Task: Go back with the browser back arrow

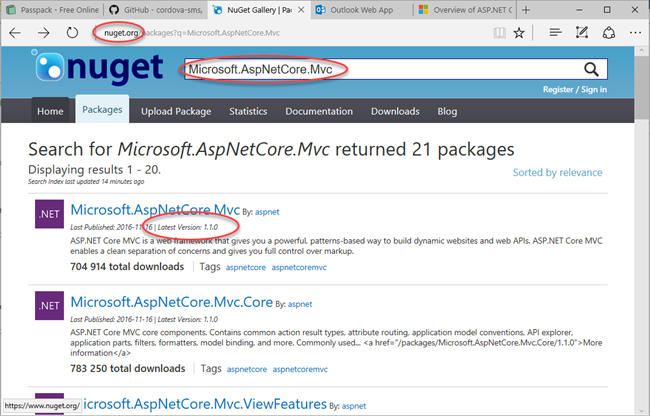Action: tap(15, 33)
